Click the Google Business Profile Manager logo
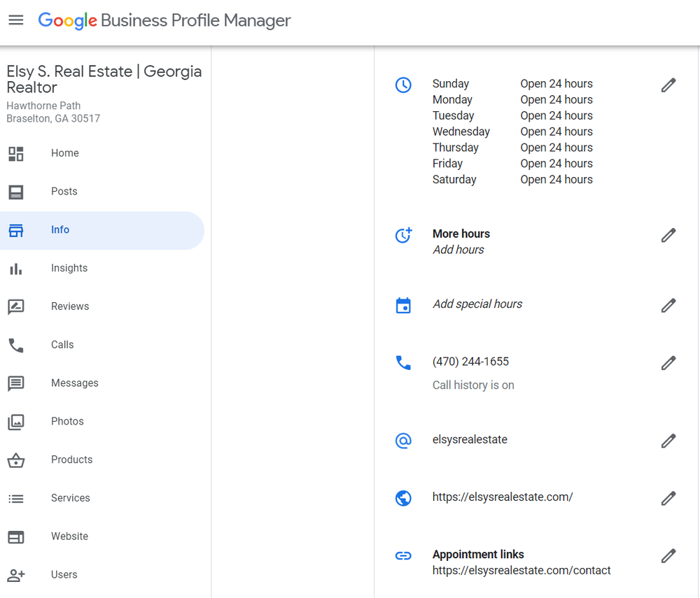700x598 pixels. 164,20
